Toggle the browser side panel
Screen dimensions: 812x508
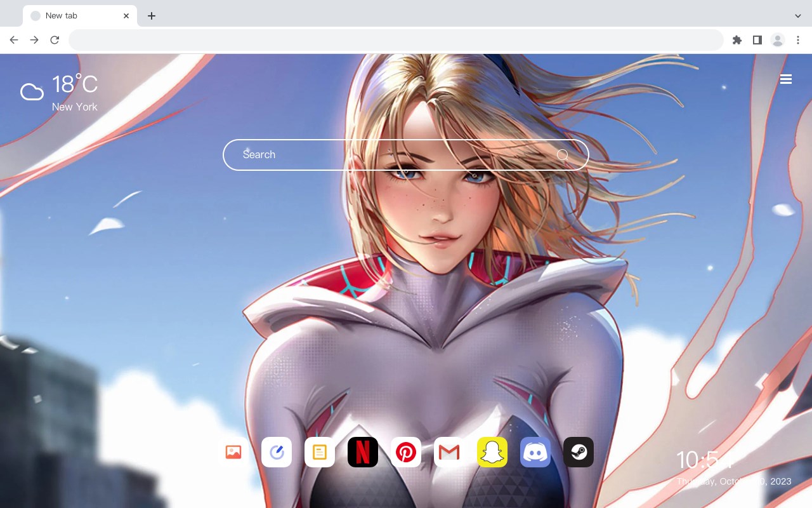(757, 40)
